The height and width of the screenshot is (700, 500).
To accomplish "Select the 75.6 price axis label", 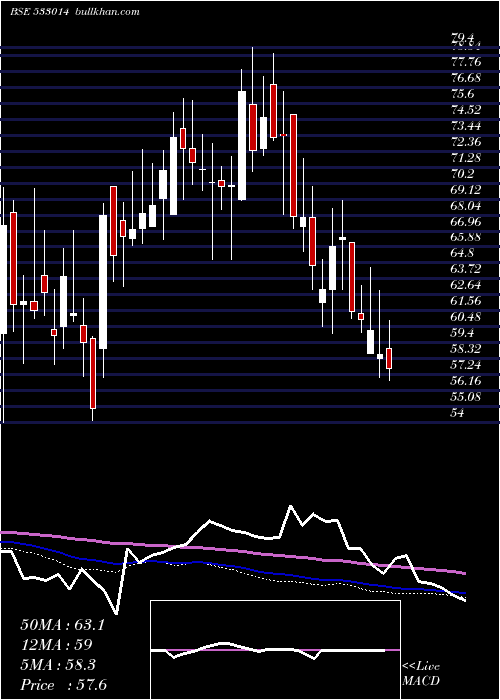I will pos(463,94).
